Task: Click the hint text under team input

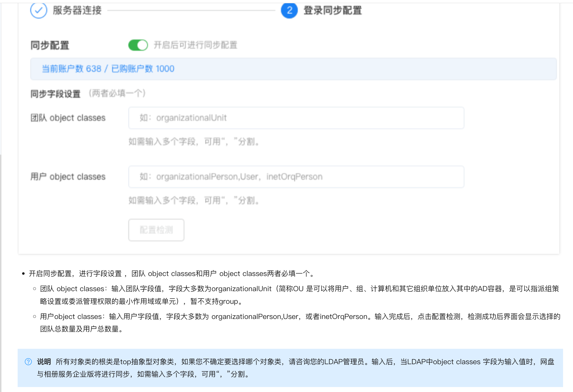Action: (x=194, y=142)
